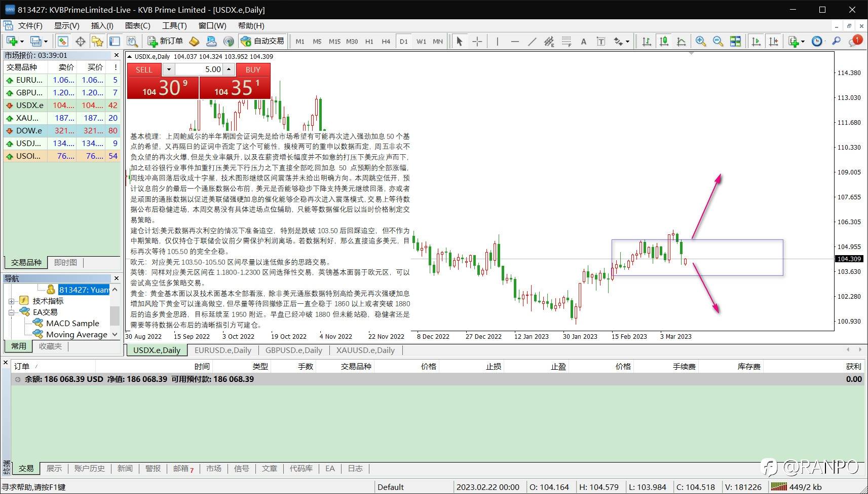The height and width of the screenshot is (494, 868).
Task: Open the 帮助(H) menu
Action: pos(251,25)
